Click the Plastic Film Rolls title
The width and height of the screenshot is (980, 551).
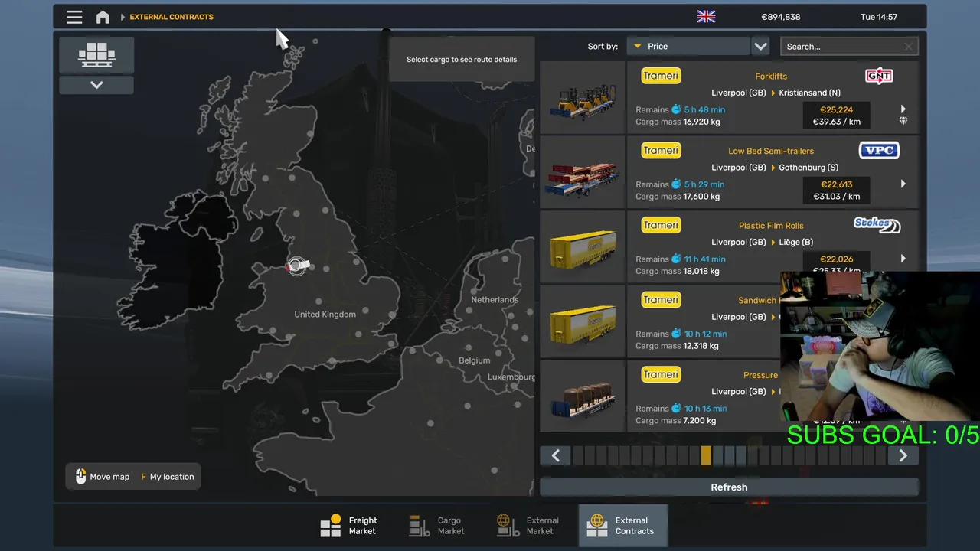click(x=771, y=226)
